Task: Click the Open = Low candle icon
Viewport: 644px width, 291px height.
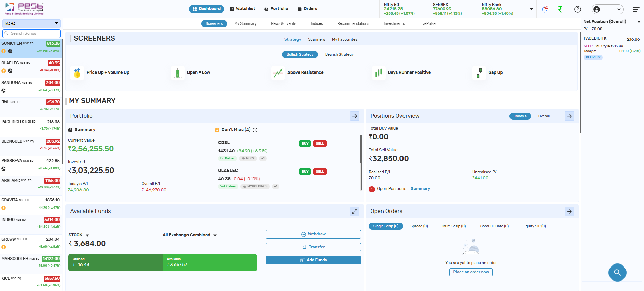Action: [x=178, y=72]
